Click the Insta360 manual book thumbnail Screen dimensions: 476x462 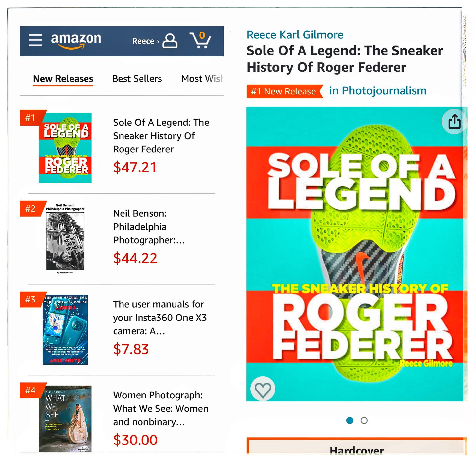pos(65,329)
